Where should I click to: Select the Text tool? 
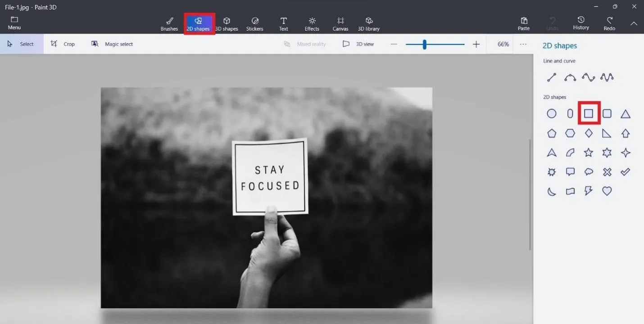click(x=283, y=23)
